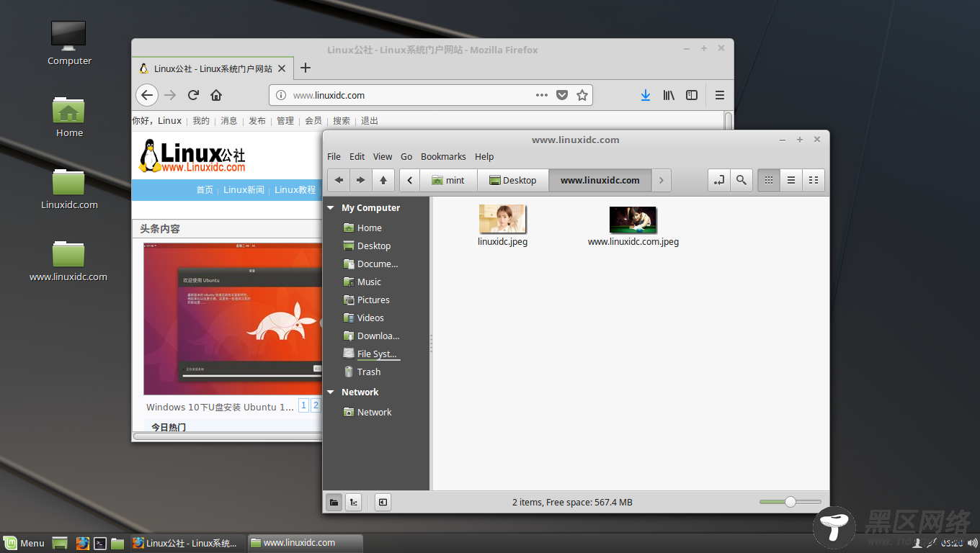980x553 pixels.
Task: Open Downloads in file manager sidebar
Action: point(372,336)
